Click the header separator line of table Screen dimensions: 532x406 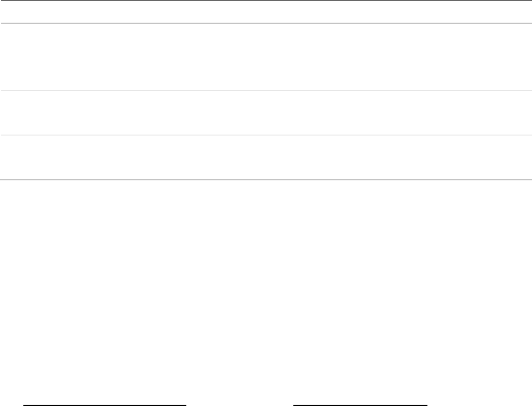click(266, 23)
